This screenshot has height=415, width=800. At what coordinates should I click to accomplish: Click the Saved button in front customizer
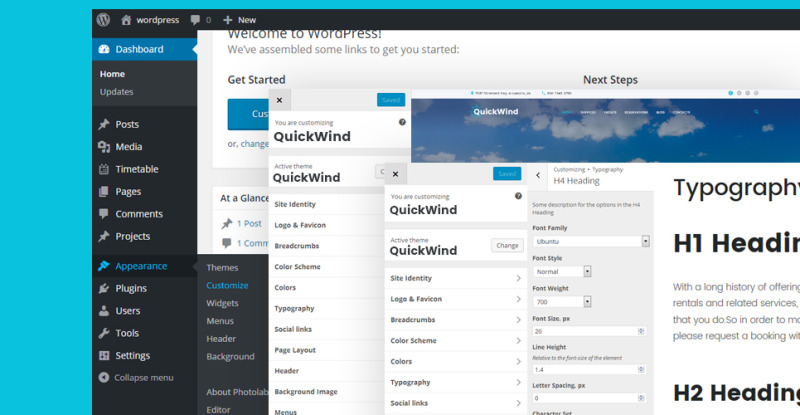(507, 174)
